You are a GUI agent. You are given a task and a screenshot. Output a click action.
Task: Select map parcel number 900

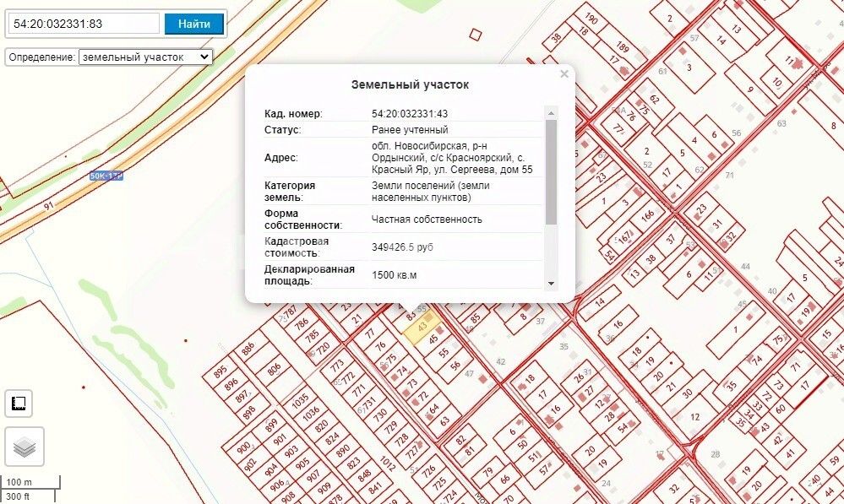tap(243, 447)
